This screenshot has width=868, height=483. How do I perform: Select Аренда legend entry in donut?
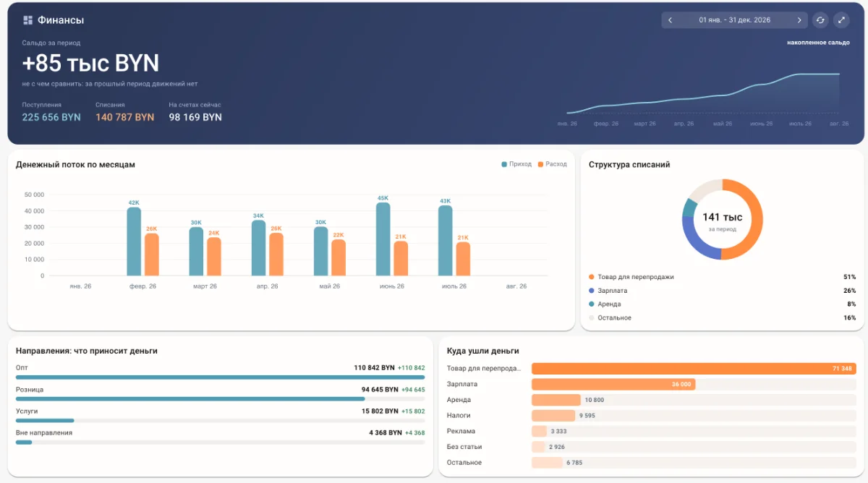[723, 304]
